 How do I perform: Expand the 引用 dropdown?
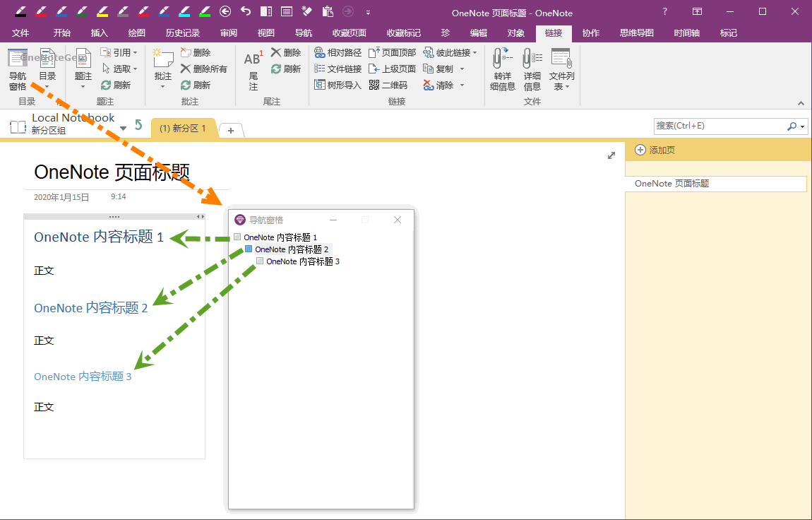point(135,52)
